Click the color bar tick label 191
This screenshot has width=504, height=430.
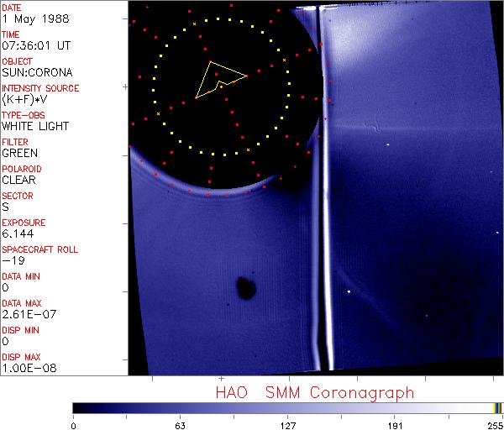[395, 424]
